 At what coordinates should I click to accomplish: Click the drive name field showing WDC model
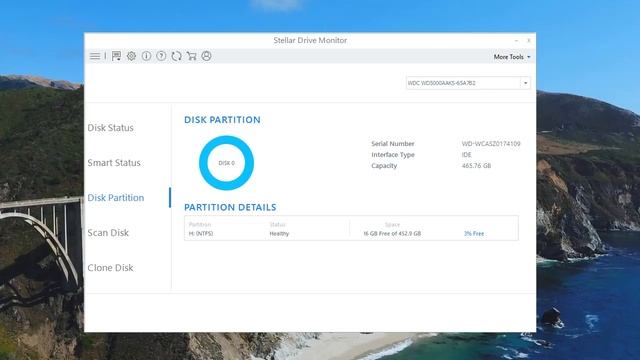(x=463, y=83)
